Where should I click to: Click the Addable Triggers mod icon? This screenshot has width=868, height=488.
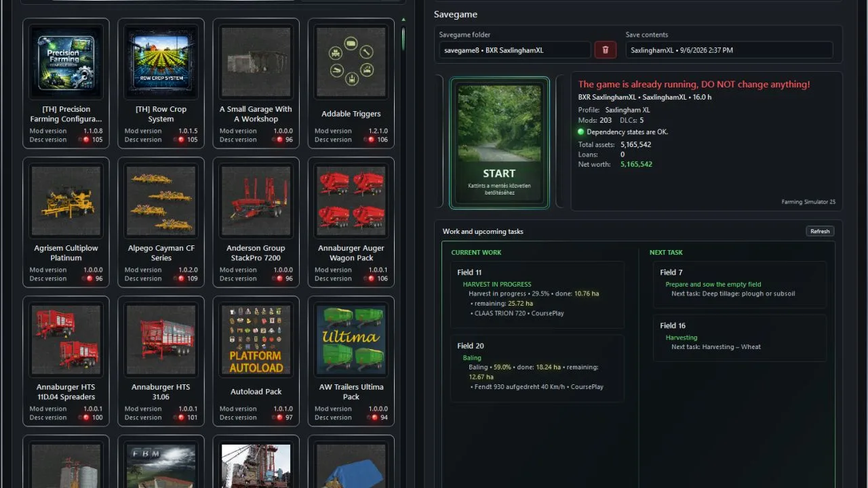pyautogui.click(x=351, y=62)
